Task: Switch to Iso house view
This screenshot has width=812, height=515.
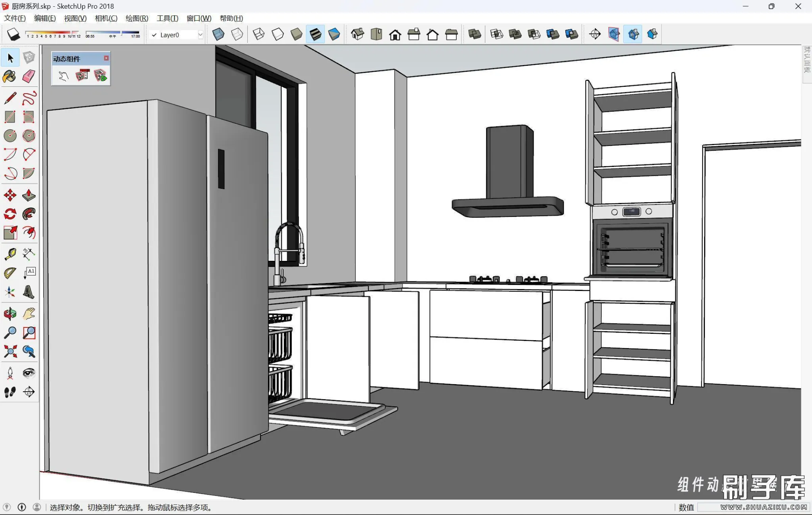Action: tap(357, 34)
